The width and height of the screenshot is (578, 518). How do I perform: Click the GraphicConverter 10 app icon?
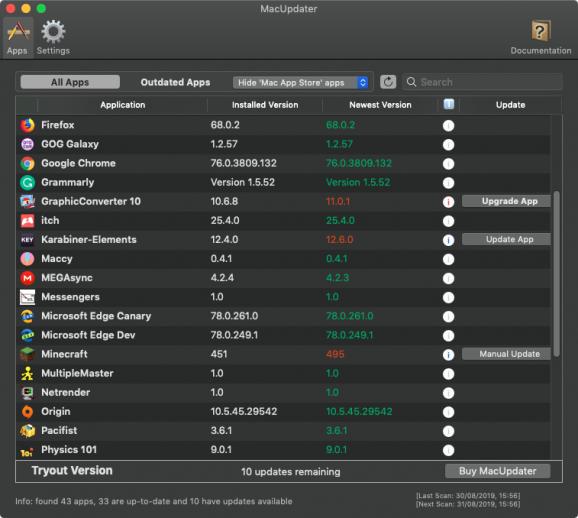click(27, 202)
